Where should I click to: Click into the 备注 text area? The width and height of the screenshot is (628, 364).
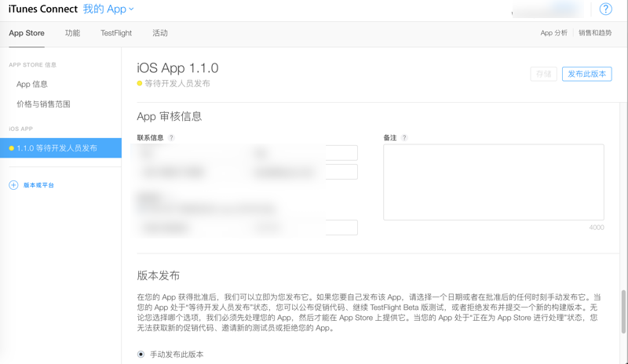point(493,182)
